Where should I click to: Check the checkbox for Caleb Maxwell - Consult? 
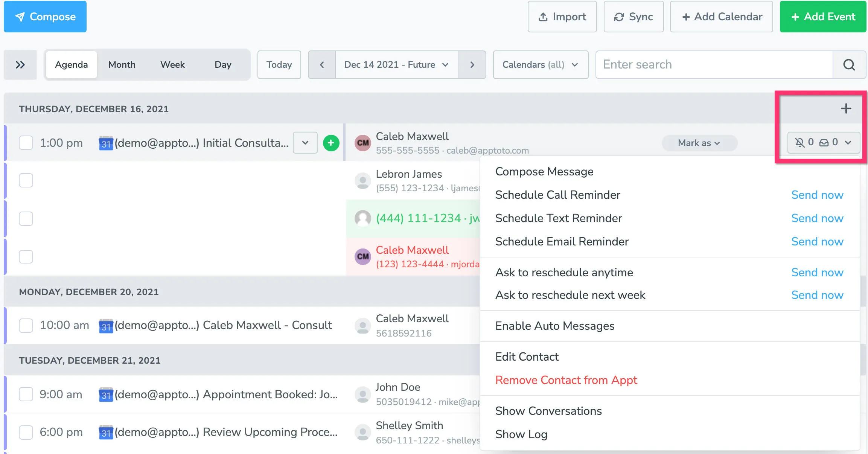pos(26,325)
